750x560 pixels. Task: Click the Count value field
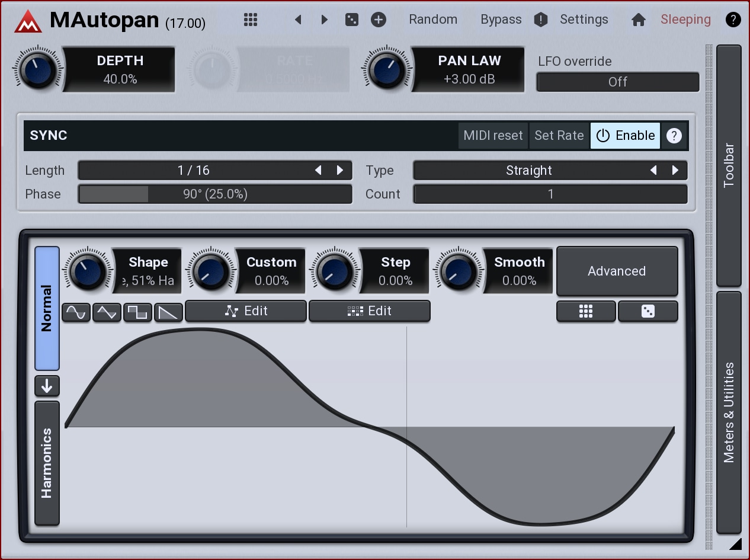(x=550, y=194)
